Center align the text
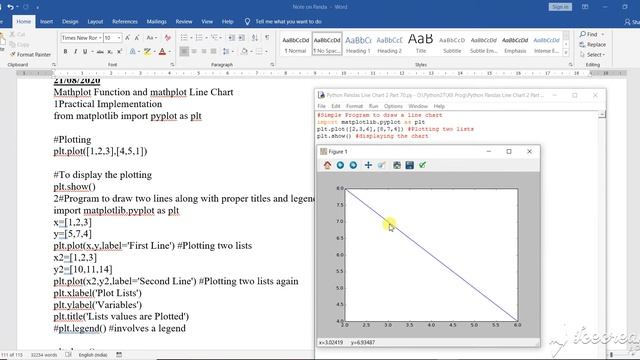640x360 pixels. (194, 51)
